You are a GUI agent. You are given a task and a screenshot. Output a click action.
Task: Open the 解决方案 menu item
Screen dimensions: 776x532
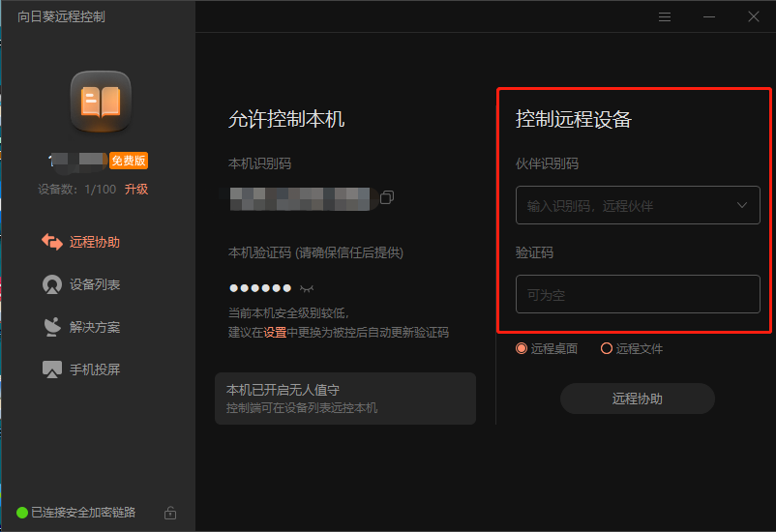(x=95, y=327)
